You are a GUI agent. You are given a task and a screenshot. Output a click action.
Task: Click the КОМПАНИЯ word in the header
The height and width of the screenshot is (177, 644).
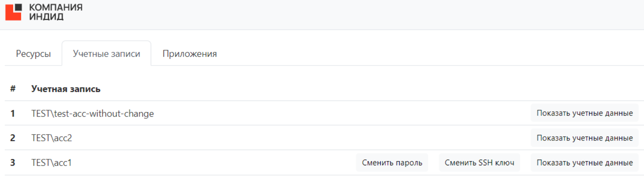tap(56, 7)
